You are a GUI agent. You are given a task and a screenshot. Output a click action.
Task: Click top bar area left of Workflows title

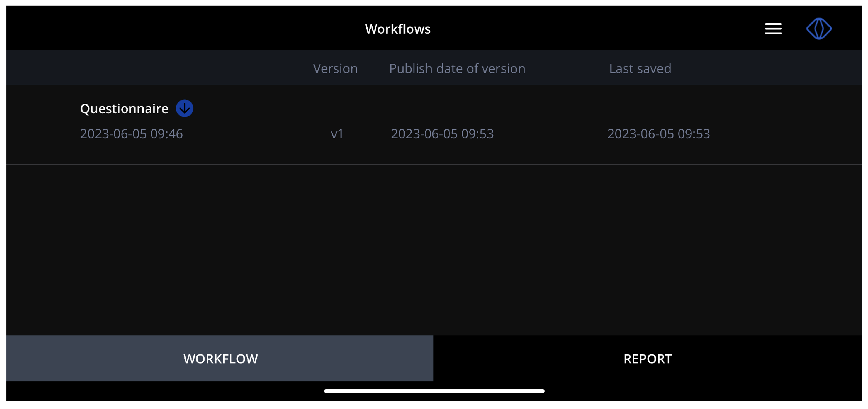(187, 28)
